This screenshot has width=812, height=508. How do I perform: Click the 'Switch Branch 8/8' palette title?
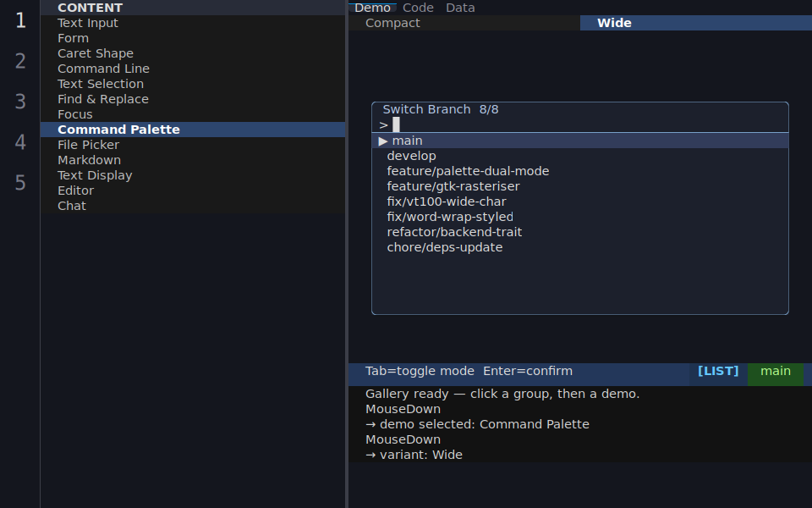[x=440, y=109]
